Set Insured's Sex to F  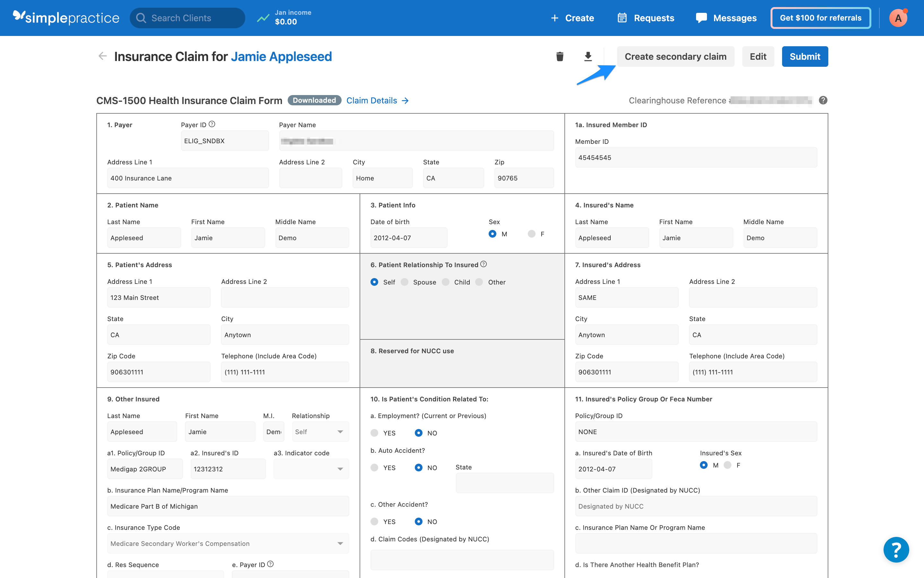point(727,465)
